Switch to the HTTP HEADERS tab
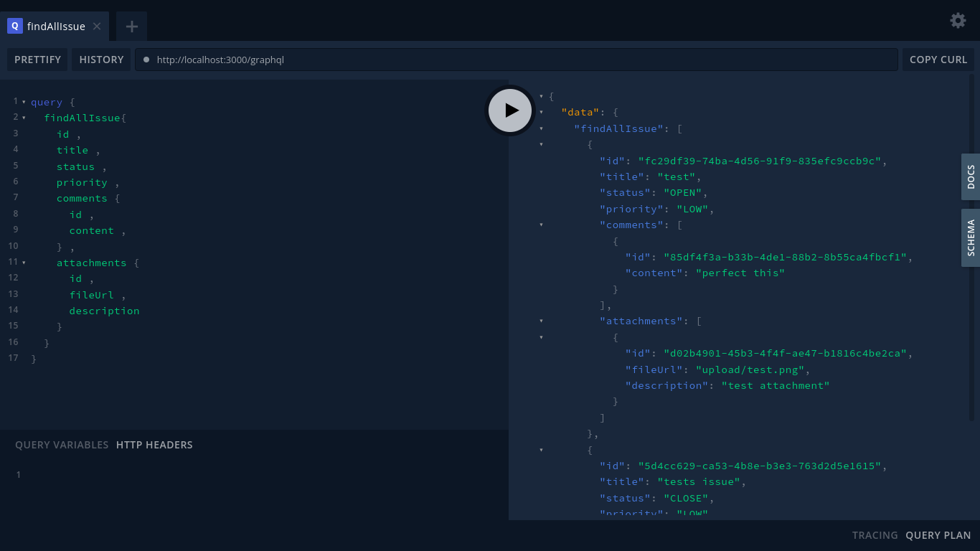The image size is (980, 551). pos(154,444)
